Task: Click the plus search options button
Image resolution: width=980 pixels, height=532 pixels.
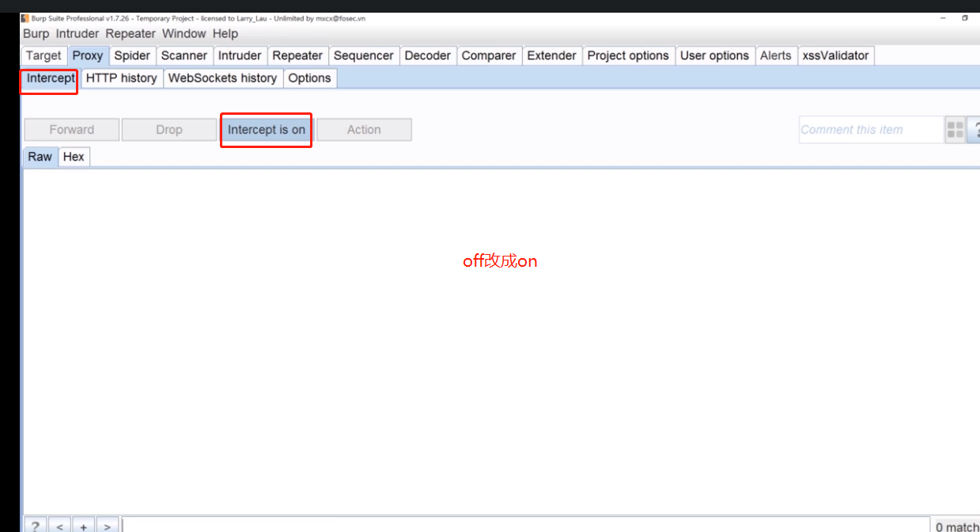Action: click(x=84, y=526)
